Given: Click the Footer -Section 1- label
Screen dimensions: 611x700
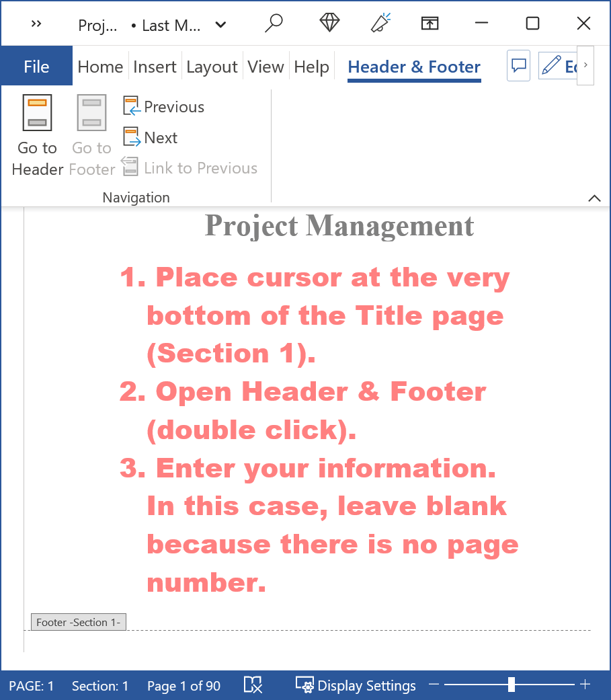Looking at the screenshot, I should click(79, 622).
